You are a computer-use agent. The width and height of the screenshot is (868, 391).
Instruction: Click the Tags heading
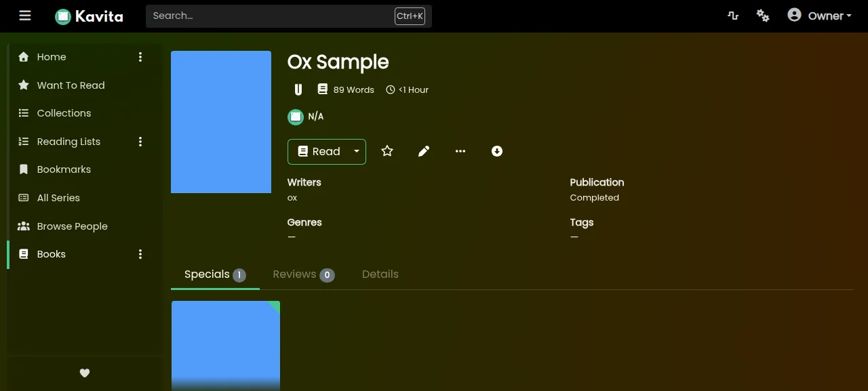582,222
